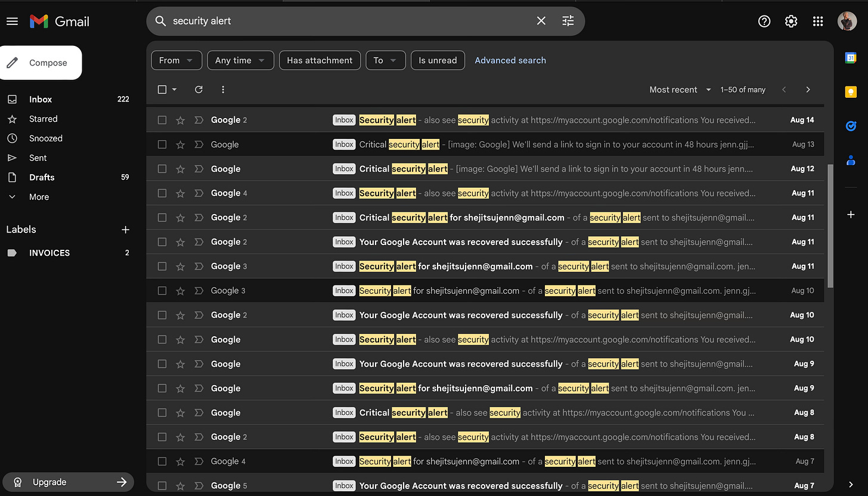Open the Google Keep side panel icon
This screenshot has width=868, height=496.
851,92
